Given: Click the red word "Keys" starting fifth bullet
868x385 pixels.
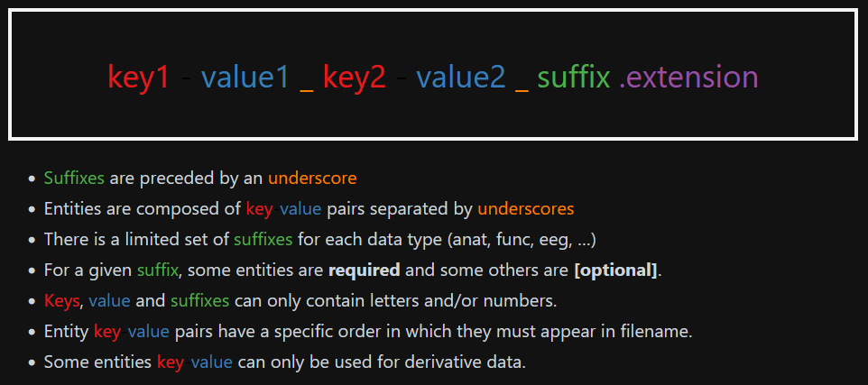Looking at the screenshot, I should coord(61,301).
